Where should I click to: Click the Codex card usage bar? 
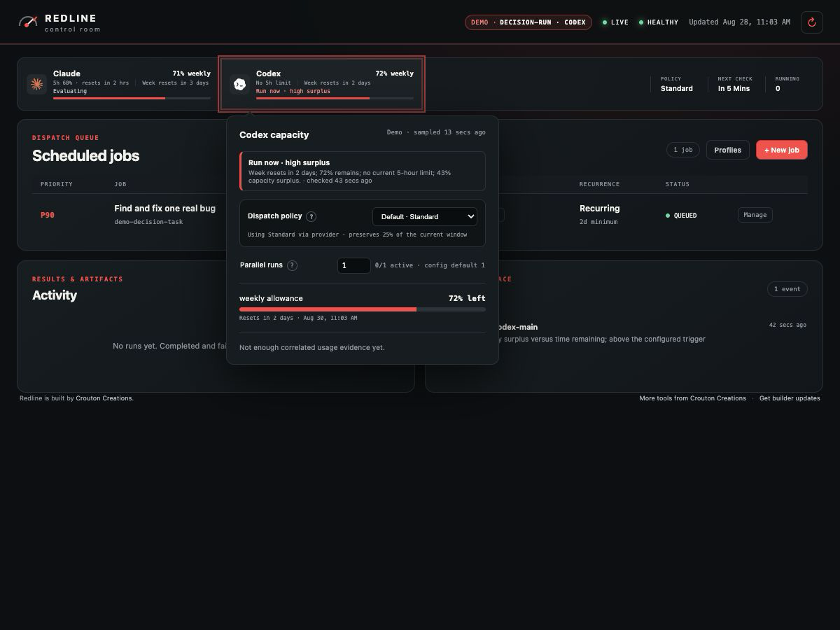335,98
